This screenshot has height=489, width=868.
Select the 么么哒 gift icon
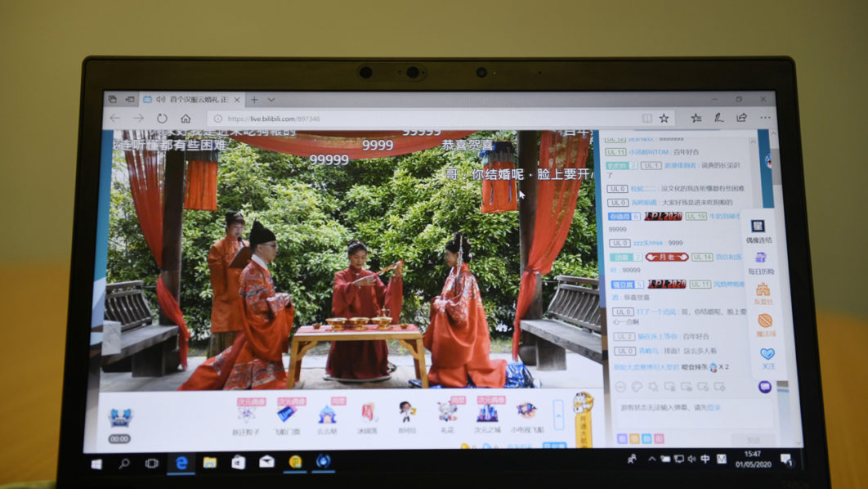[x=327, y=414]
